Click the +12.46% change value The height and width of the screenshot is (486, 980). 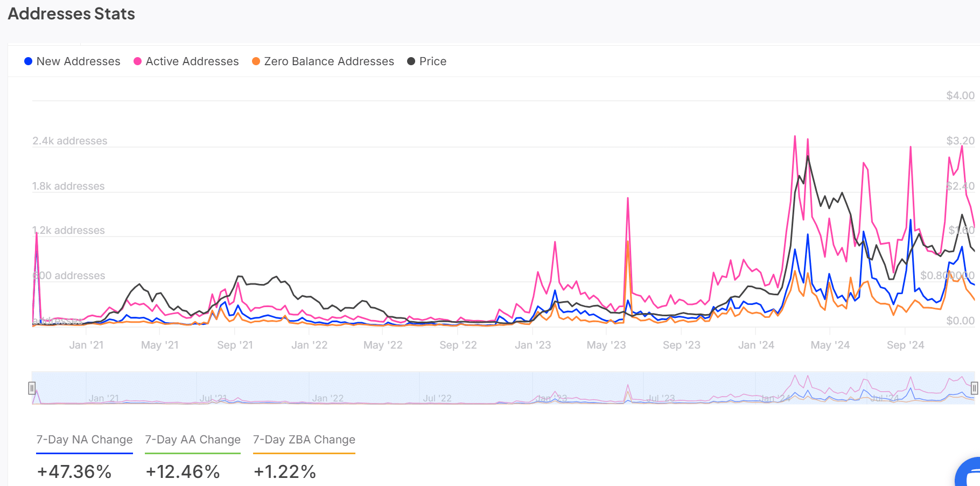click(183, 472)
